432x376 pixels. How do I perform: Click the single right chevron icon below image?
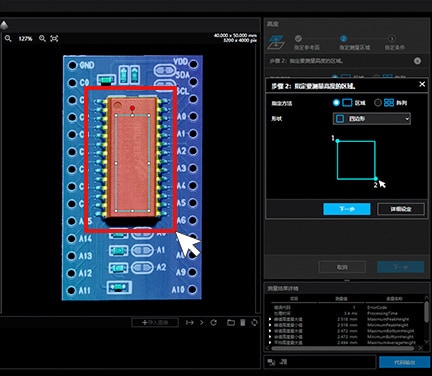201,322
